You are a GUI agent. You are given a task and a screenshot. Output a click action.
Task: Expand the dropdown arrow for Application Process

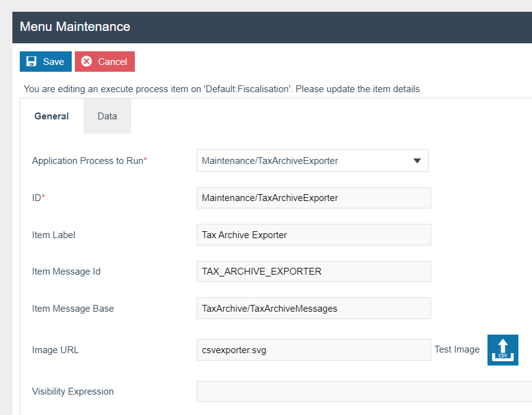417,161
